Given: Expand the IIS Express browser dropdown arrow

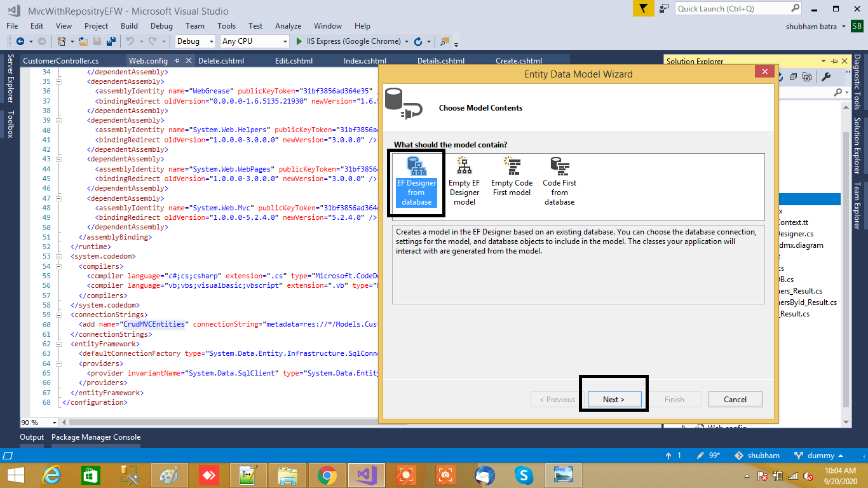Looking at the screenshot, I should (407, 41).
